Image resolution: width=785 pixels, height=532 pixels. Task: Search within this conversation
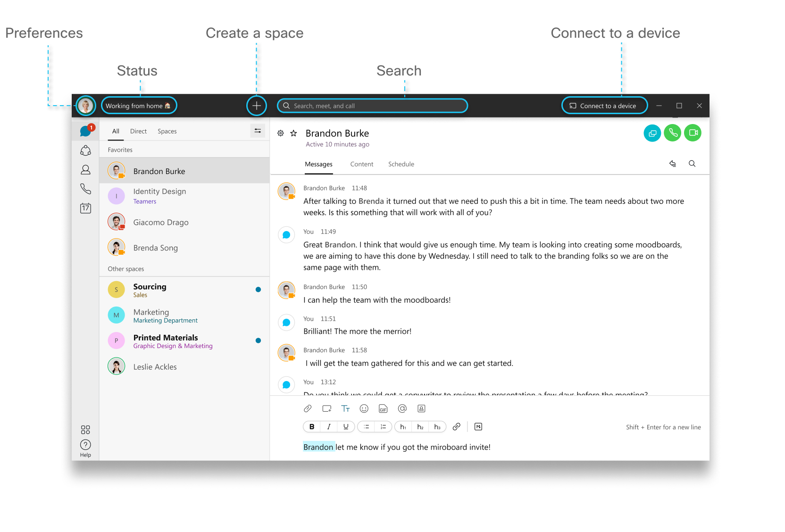tap(692, 164)
